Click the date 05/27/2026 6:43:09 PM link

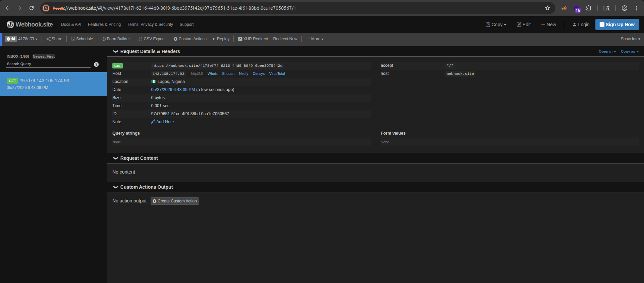(x=173, y=90)
